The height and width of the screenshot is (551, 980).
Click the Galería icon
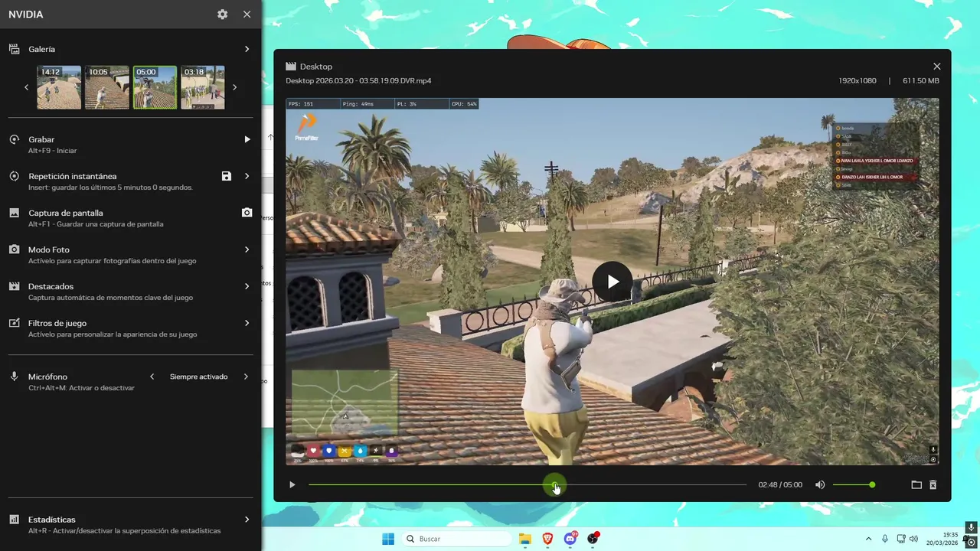coord(14,49)
